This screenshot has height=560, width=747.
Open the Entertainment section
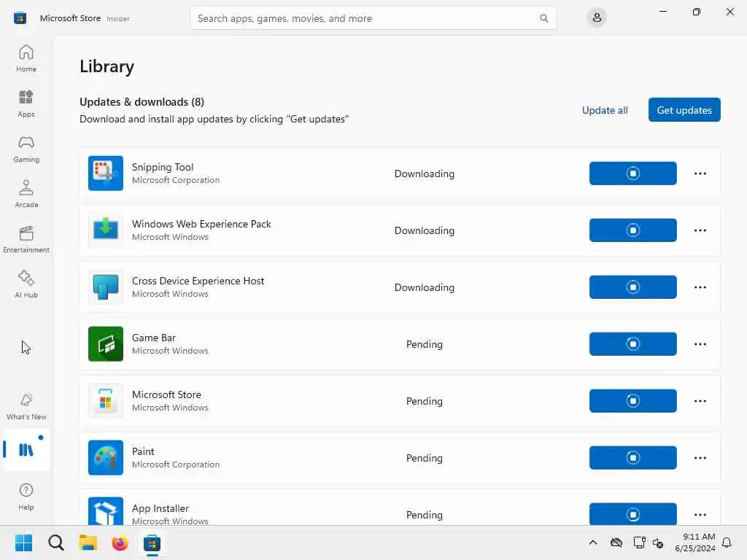point(26,239)
